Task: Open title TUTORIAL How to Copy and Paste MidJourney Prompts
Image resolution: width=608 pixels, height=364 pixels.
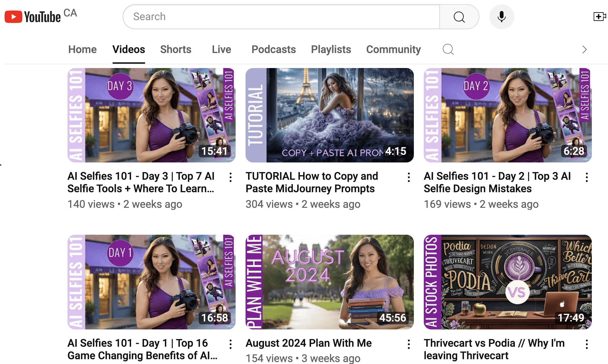Action: [x=312, y=182]
